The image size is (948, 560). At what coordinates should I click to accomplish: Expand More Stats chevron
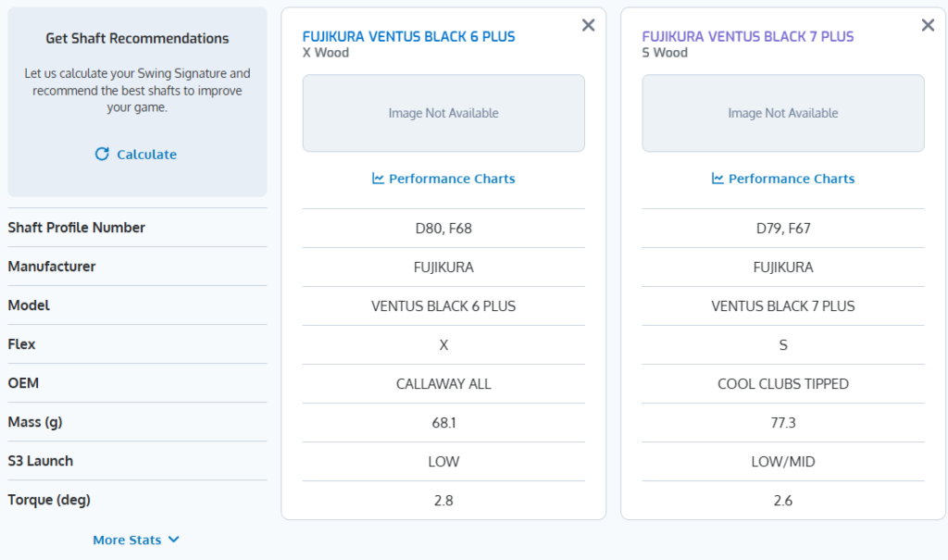pos(173,540)
